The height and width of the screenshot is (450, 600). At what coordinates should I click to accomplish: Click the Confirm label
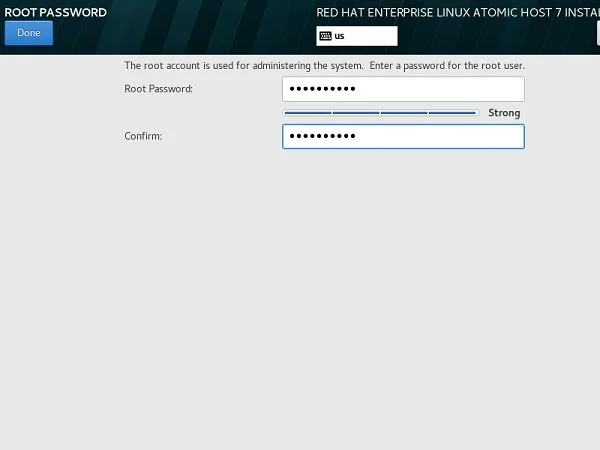[x=143, y=136]
